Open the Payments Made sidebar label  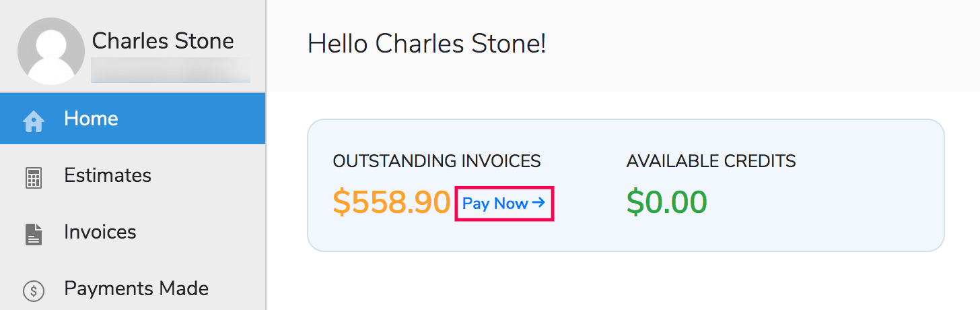(x=136, y=288)
